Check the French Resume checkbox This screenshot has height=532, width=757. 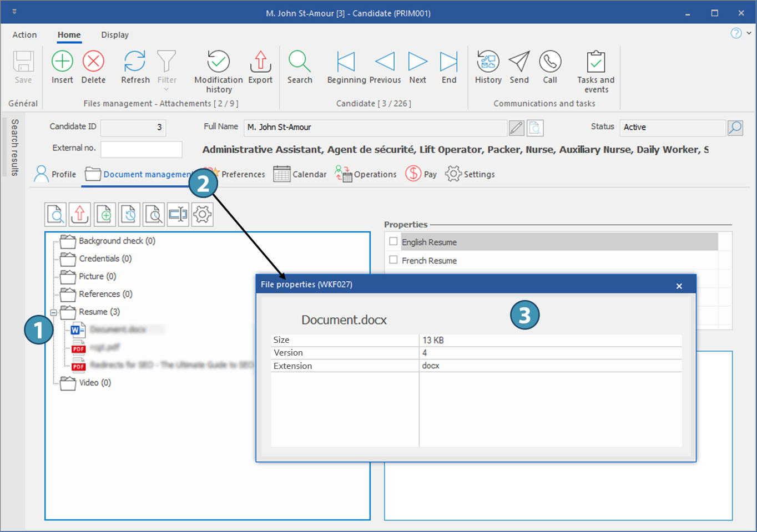coord(393,260)
